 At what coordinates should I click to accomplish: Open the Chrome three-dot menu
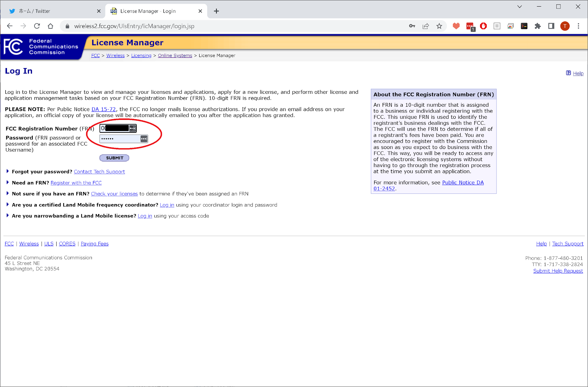point(578,26)
